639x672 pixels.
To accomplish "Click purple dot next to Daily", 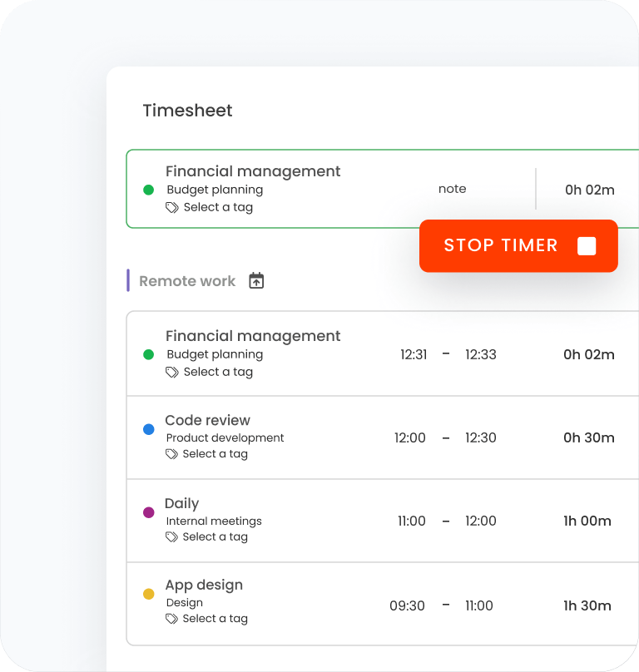I will point(149,512).
